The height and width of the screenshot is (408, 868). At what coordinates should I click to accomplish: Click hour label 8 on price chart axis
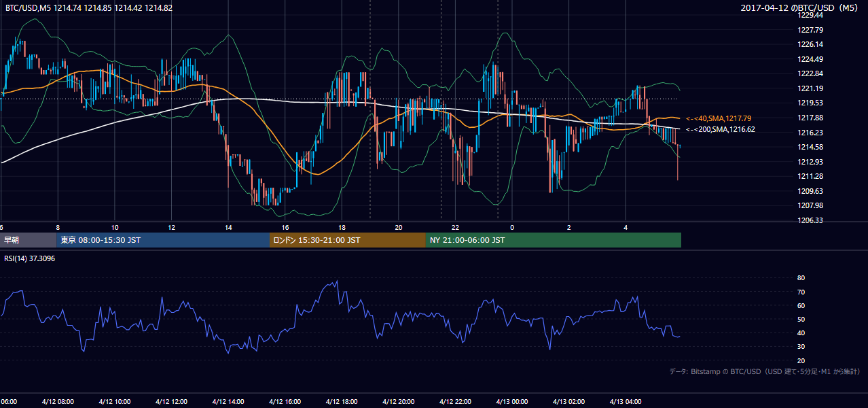coord(58,227)
